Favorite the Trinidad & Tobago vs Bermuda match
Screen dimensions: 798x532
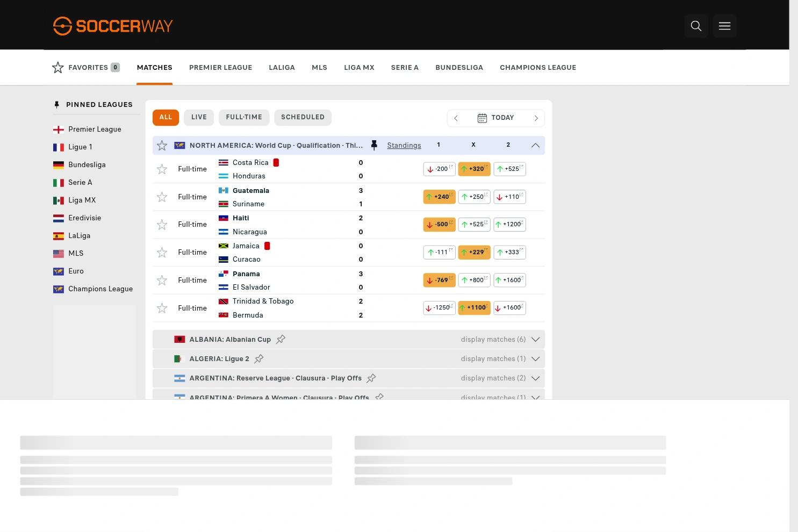click(162, 308)
